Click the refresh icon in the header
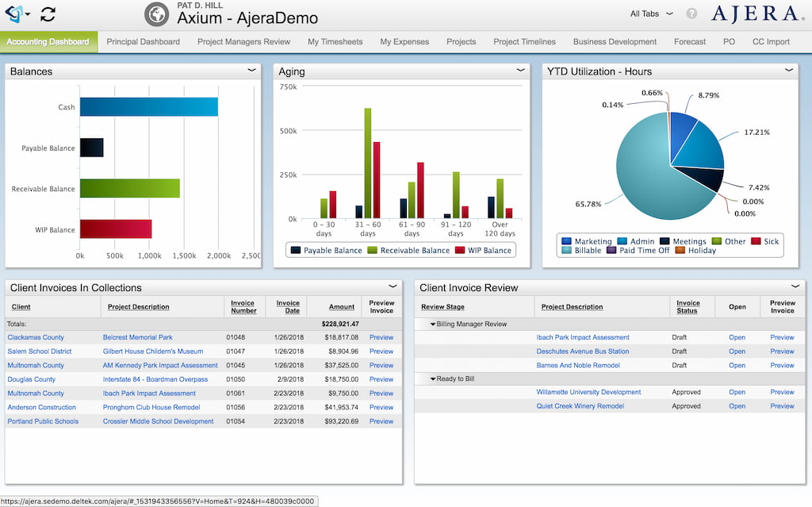Image resolution: width=812 pixels, height=507 pixels. [49, 13]
